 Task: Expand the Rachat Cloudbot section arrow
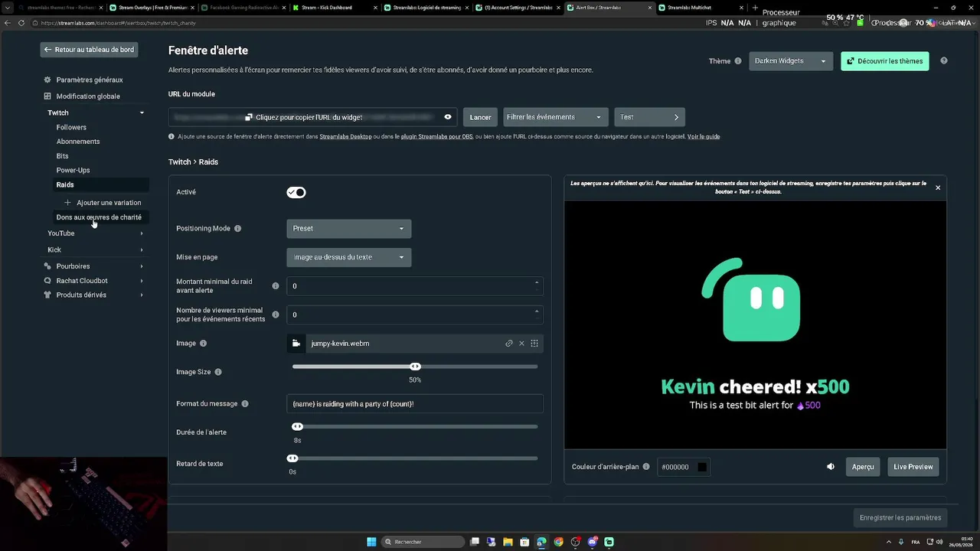(142, 281)
